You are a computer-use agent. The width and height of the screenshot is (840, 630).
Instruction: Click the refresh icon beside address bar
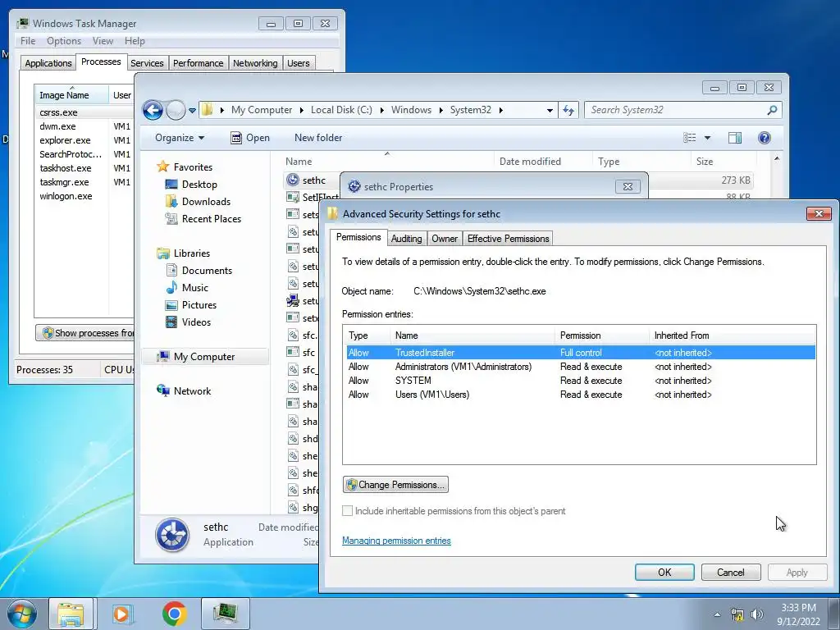tap(568, 111)
